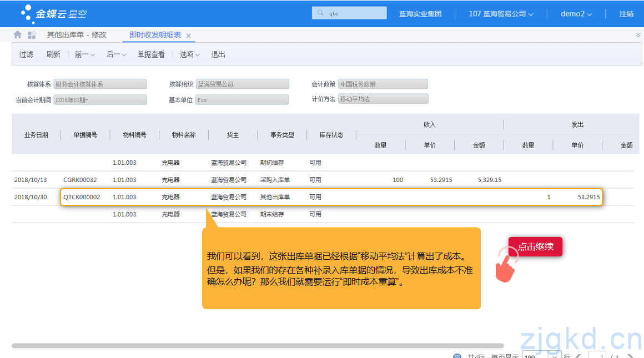Click the horizontal scrollbar under the table
The height and width of the screenshot is (358, 644).
coord(258,346)
